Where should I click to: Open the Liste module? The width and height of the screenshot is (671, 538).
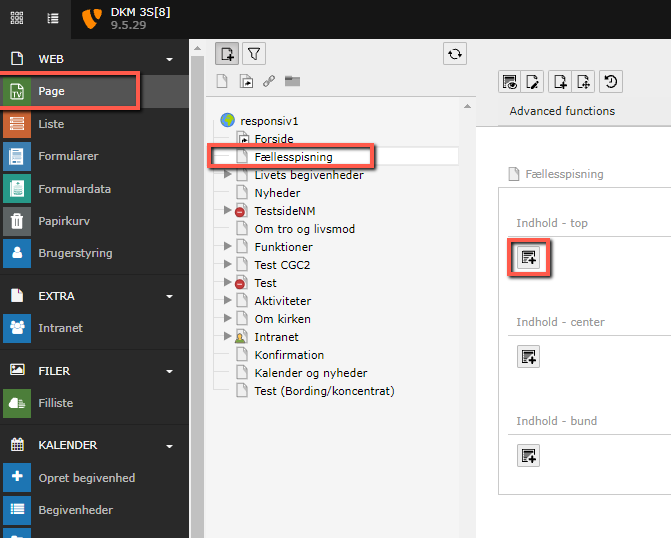pyautogui.click(x=51, y=124)
